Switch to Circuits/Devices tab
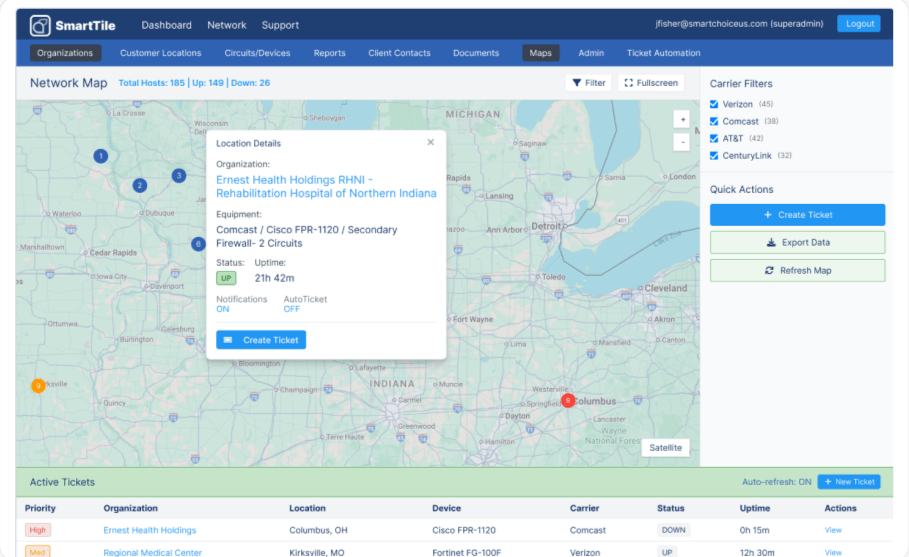Screen dimensions: 909x557 [257, 53]
